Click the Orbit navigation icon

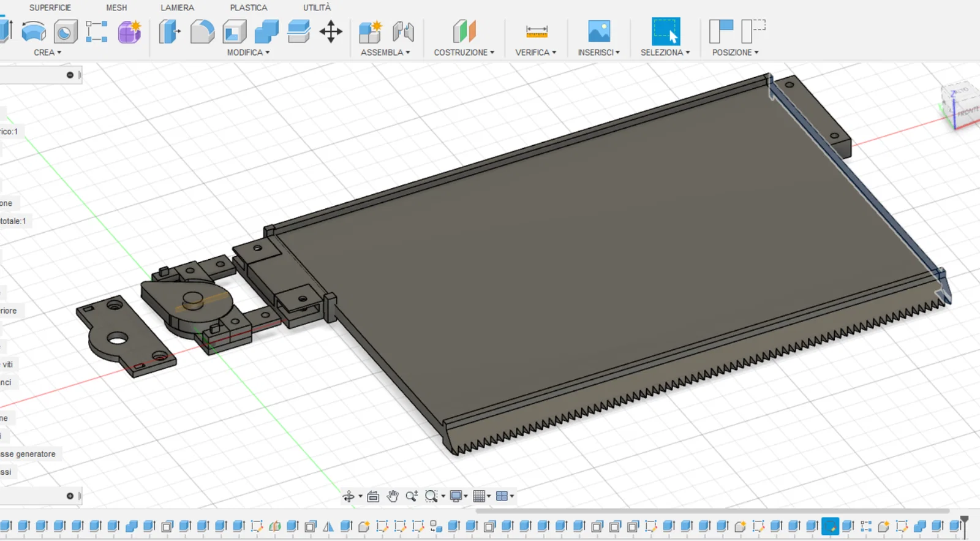tap(349, 496)
